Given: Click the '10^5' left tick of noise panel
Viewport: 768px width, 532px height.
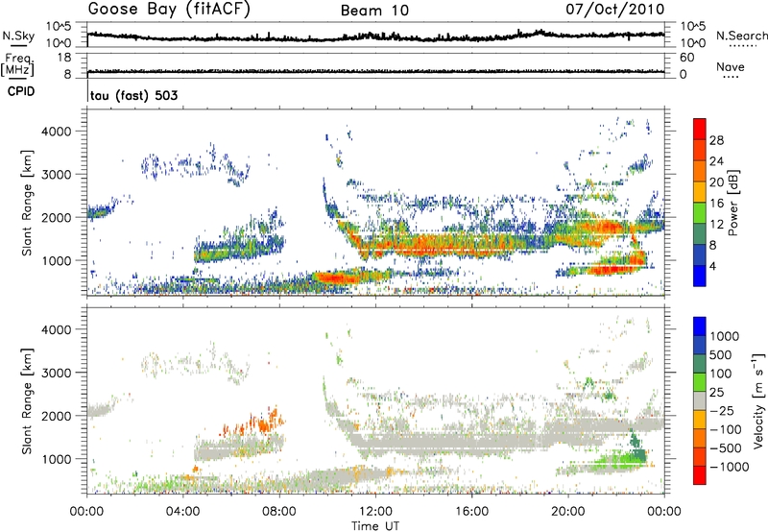Looking at the screenshot, I should [59, 27].
